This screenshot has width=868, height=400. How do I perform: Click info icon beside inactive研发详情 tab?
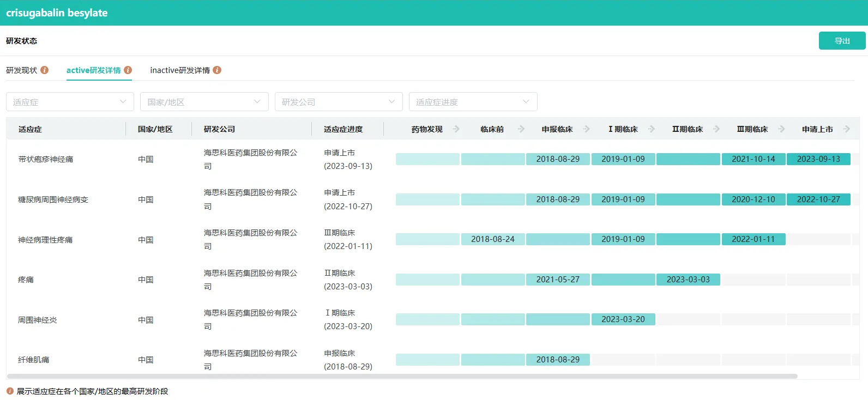pyautogui.click(x=217, y=70)
